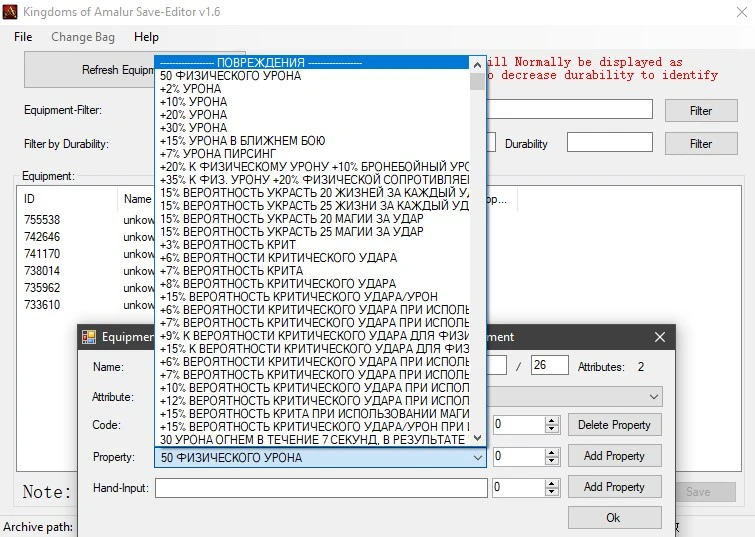The image size is (755, 537).
Task: Decrease the Hand-Input row numeric value
Action: pyautogui.click(x=552, y=492)
